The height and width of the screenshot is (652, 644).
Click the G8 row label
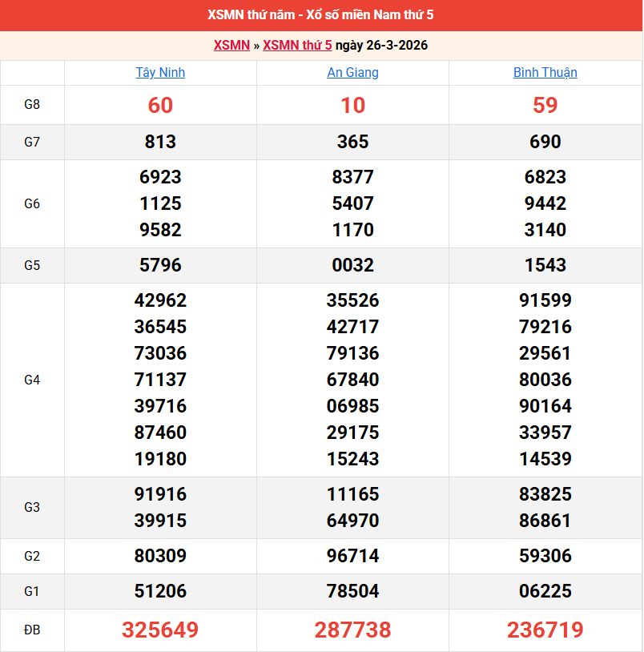coord(32,105)
